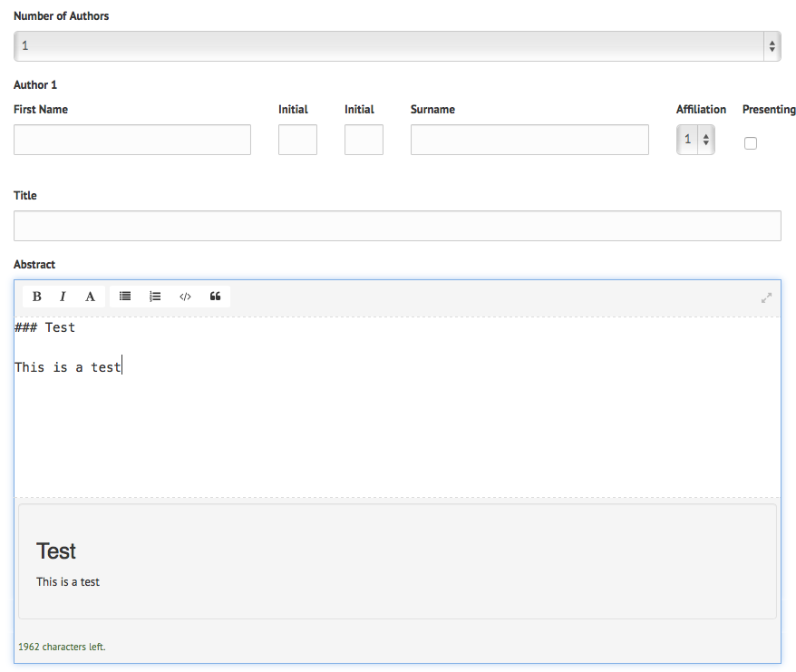Screen dimensions: 796x672
Task: Click the heading 'A' toolbar icon
Action: [90, 297]
